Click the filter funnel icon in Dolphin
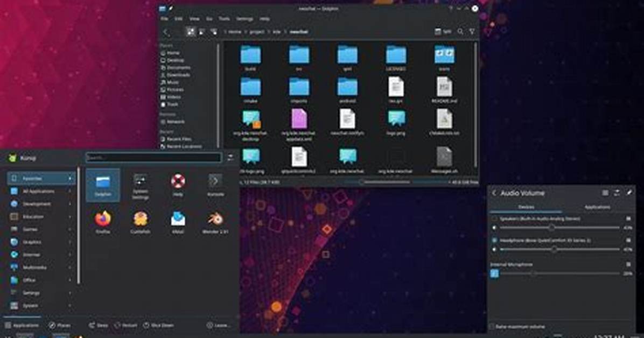Viewport: 644px width, 338px height. [x=472, y=32]
